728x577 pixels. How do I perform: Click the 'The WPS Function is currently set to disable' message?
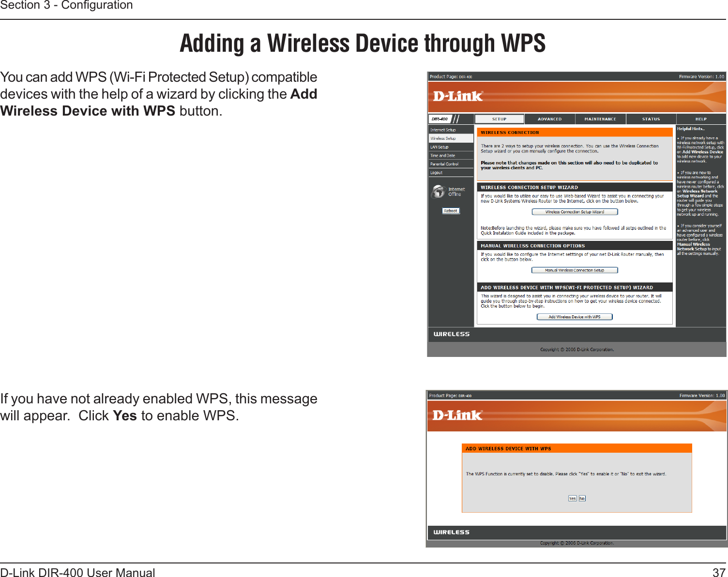click(x=566, y=474)
